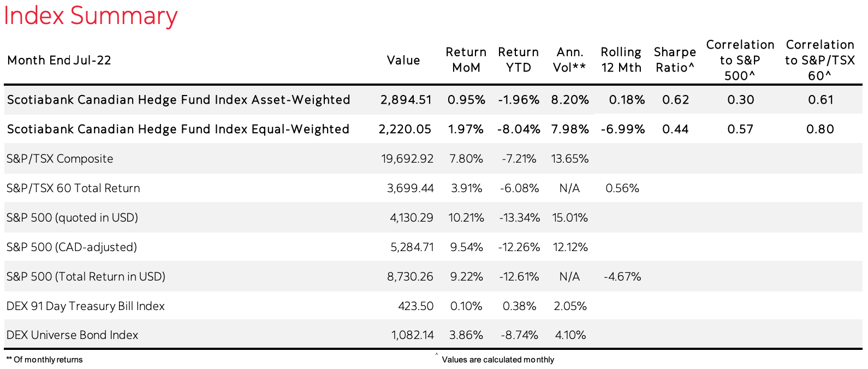Select the Sharpe Ratio column header
Viewport: 868px width, 369px height.
[675, 60]
